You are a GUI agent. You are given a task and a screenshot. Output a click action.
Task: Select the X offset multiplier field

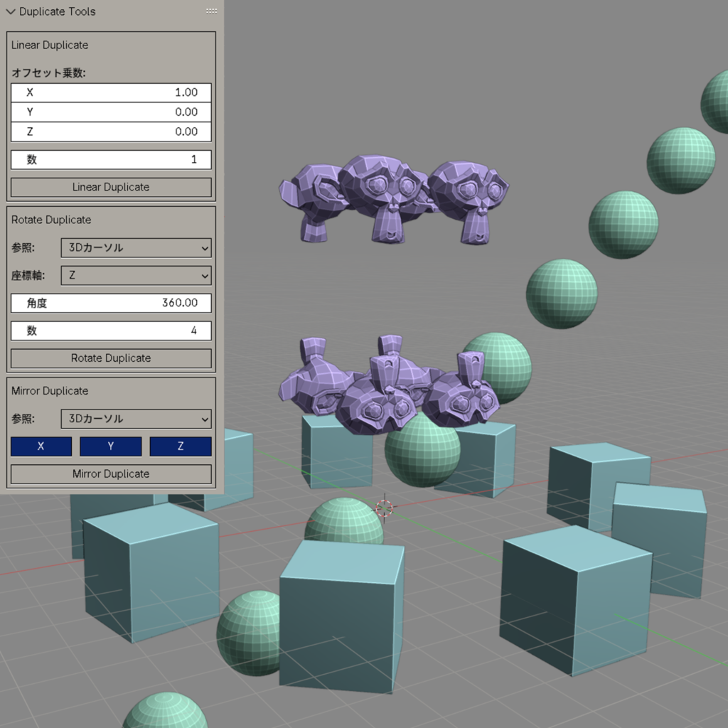[111, 92]
